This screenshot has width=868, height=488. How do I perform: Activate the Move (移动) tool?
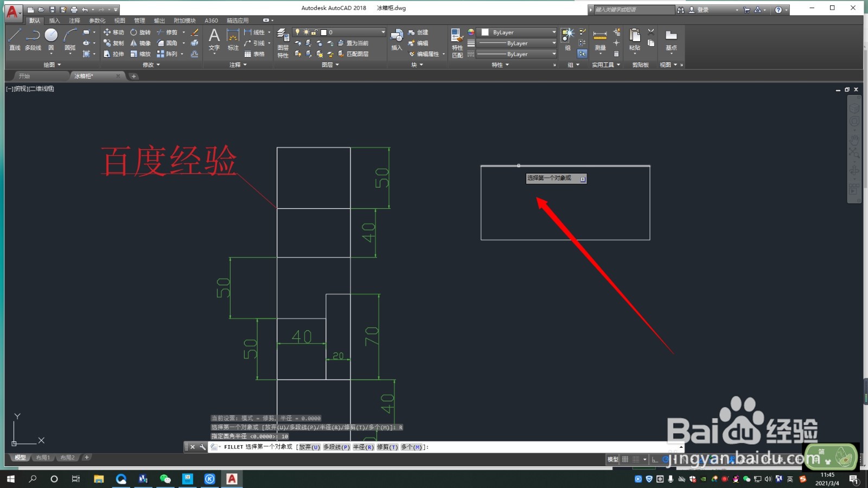114,33
